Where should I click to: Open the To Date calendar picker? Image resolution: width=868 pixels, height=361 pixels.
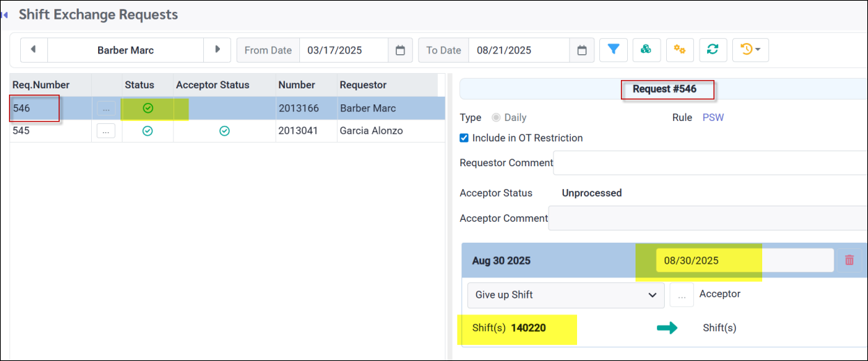[582, 50]
